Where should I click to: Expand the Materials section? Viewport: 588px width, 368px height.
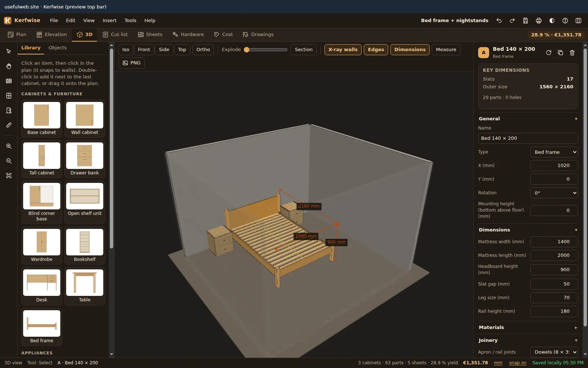pyautogui.click(x=528, y=328)
